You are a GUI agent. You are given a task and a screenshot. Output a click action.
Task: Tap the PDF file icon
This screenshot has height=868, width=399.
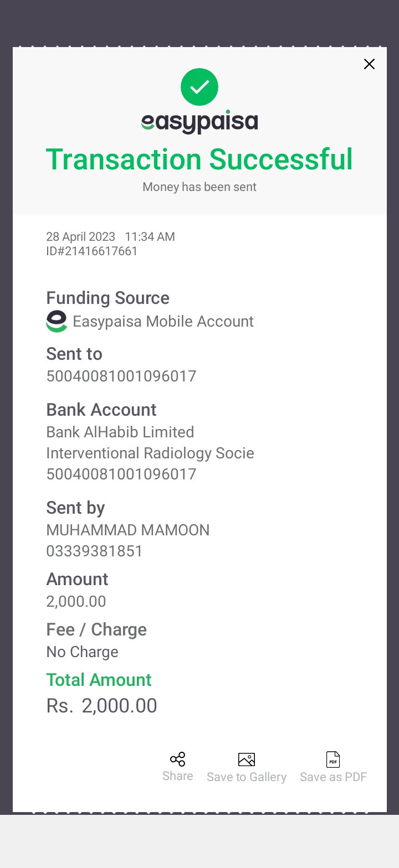coord(333,759)
